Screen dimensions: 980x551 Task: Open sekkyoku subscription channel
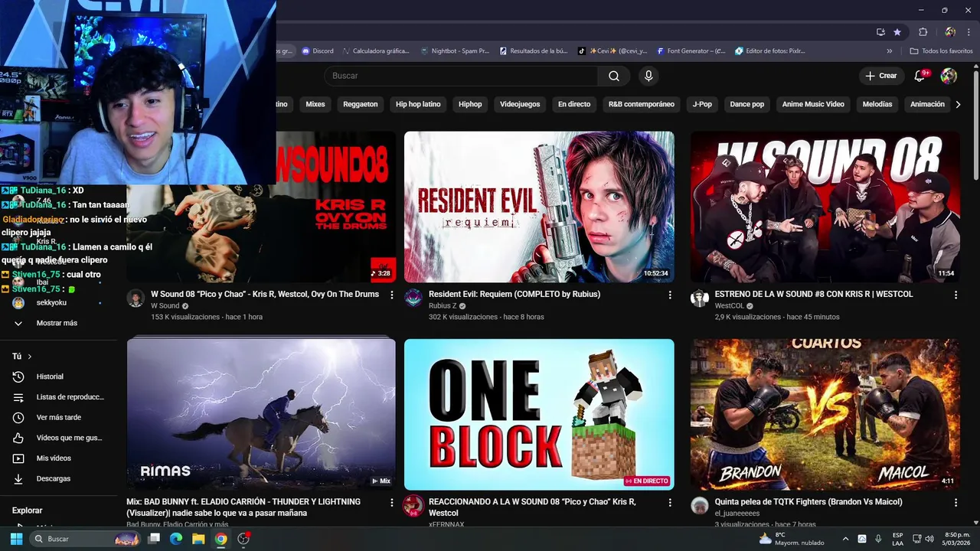[x=51, y=303]
